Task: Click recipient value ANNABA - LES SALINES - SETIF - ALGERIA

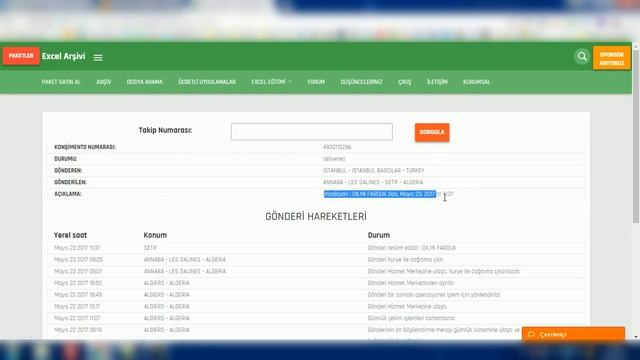Action: pos(373,182)
